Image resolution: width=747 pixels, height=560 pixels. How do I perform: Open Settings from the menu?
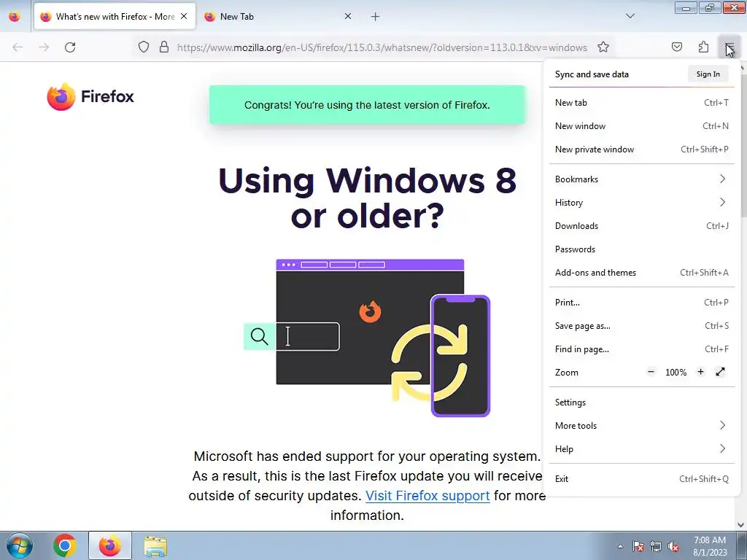pos(642,402)
